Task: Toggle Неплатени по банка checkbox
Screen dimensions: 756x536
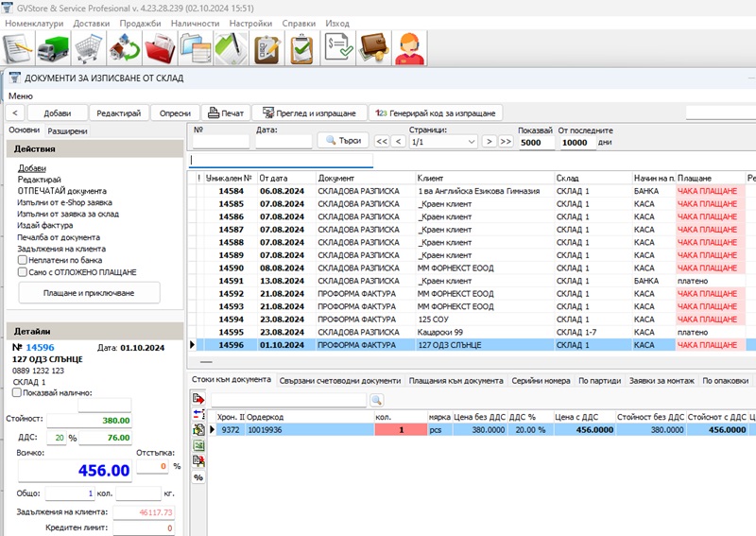Action: (22, 260)
